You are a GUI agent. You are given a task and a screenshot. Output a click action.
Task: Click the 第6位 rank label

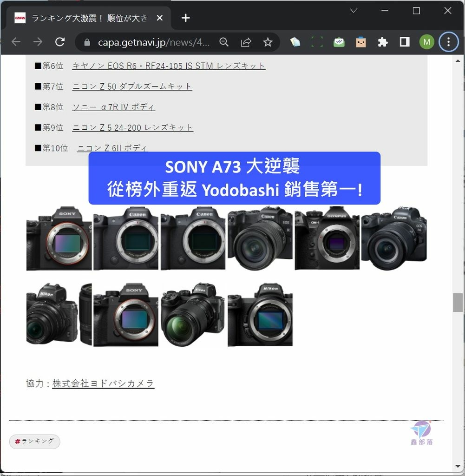(53, 66)
